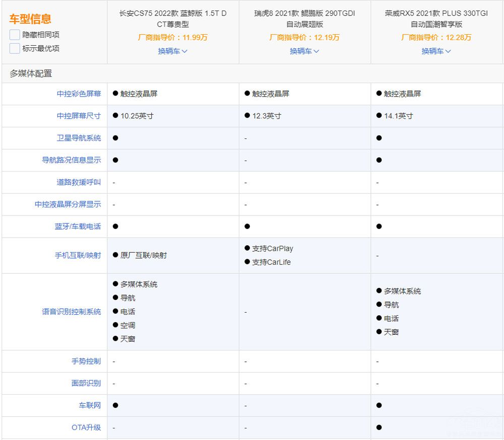Image resolution: width=504 pixels, height=440 pixels.
Task: Check the 隐藏相同项 checkbox
Action: 15,35
